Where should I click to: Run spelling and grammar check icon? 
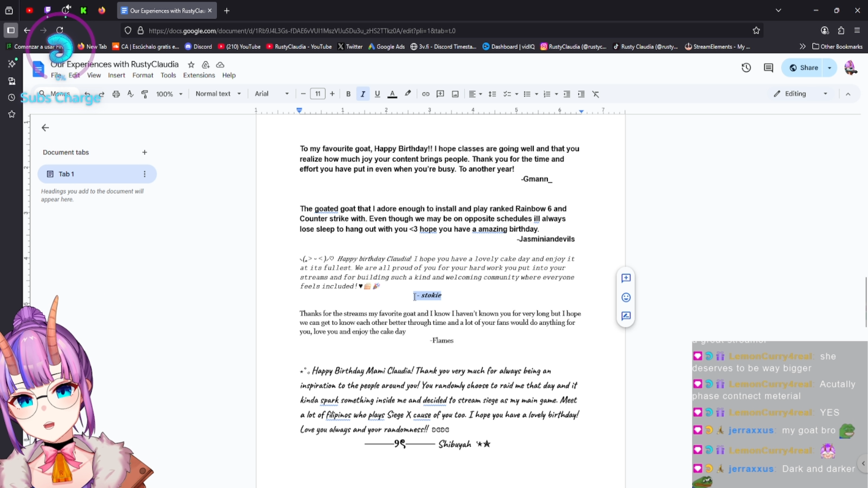[130, 94]
